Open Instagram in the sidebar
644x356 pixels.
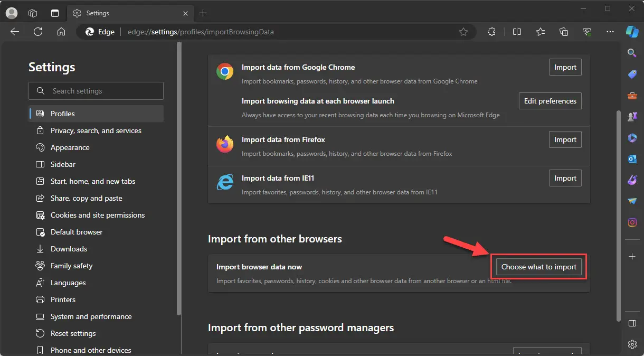(632, 222)
